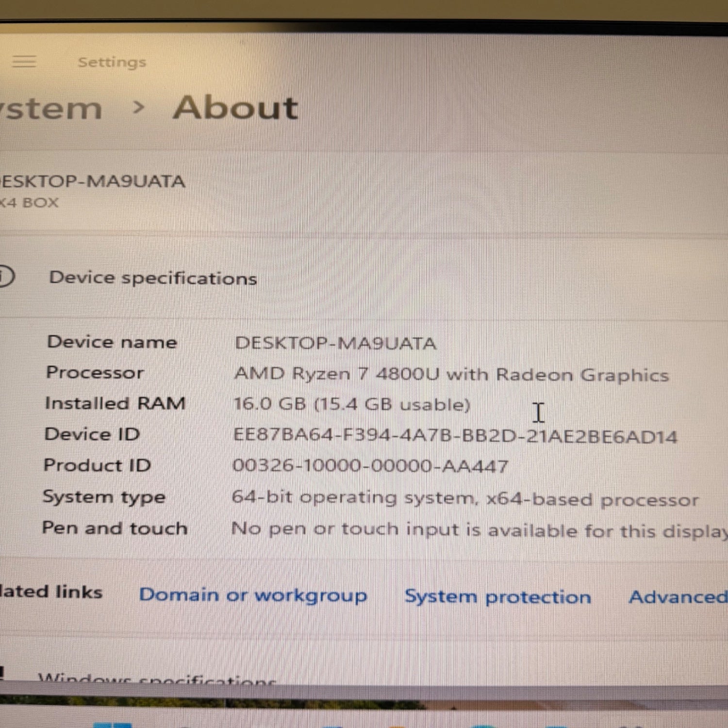Open System protection link
The image size is (728, 728).
click(x=498, y=597)
